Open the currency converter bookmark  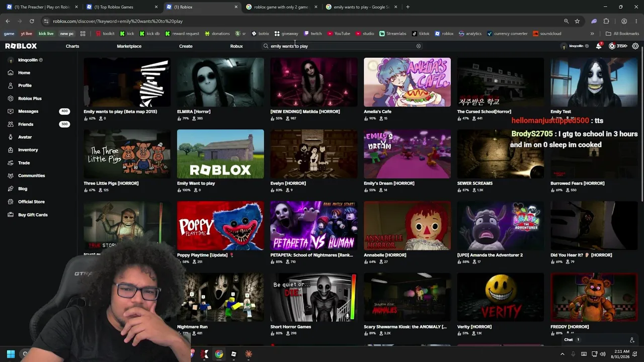[507, 34]
